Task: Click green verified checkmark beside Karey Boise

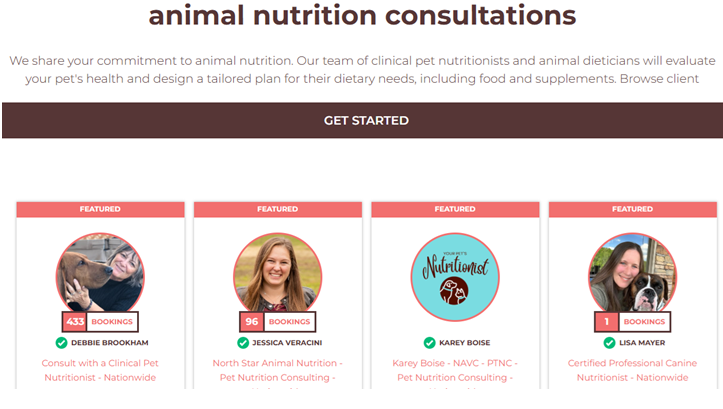Action: pyautogui.click(x=429, y=343)
